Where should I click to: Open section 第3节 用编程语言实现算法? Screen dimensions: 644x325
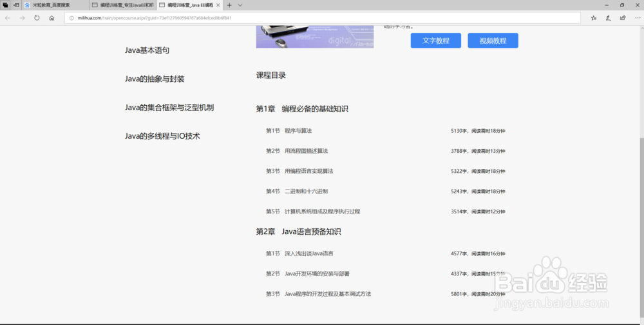pyautogui.click(x=299, y=171)
